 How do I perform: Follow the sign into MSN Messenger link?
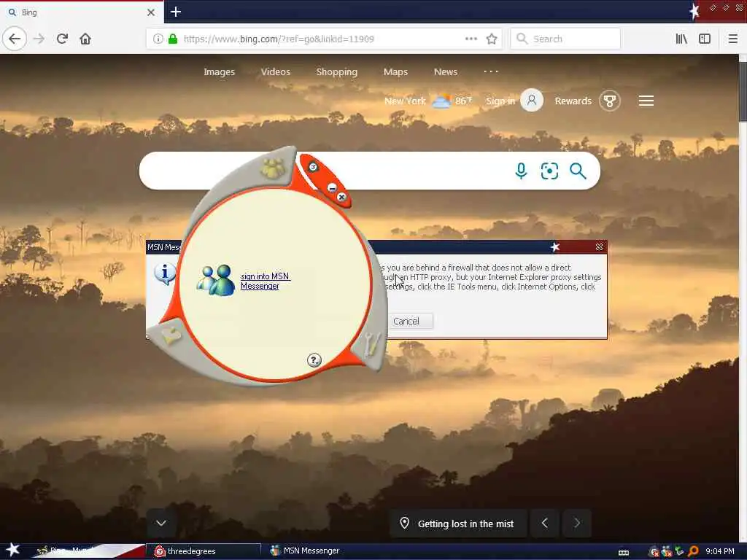[x=266, y=281]
